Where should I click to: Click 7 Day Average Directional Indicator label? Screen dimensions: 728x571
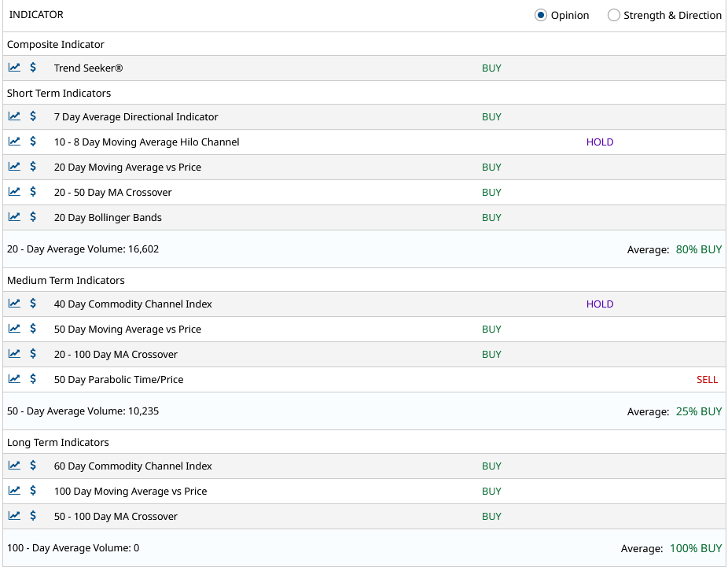(136, 117)
